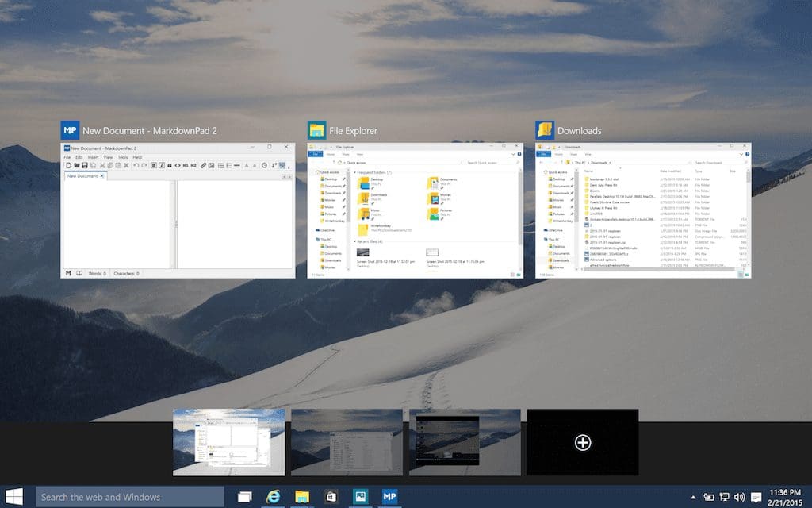Open File tab in File Explorer window

(316, 154)
